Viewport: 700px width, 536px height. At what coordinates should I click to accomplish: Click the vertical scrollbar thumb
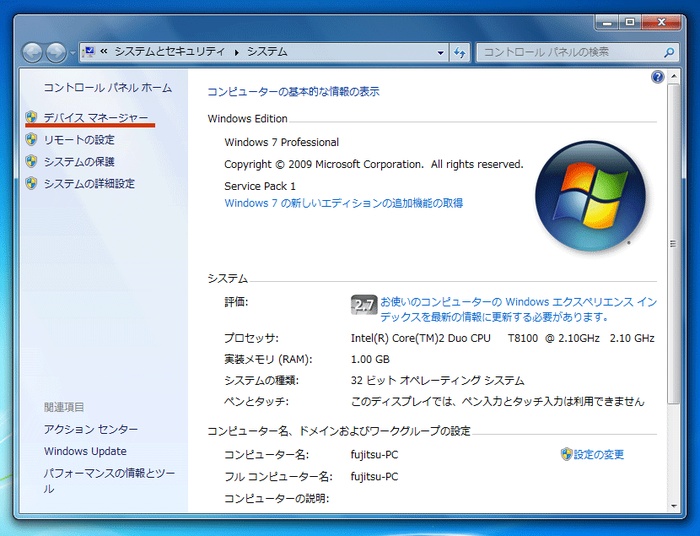click(674, 244)
